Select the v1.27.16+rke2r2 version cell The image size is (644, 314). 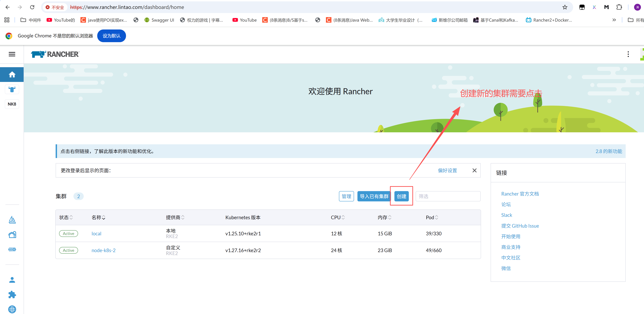(243, 250)
